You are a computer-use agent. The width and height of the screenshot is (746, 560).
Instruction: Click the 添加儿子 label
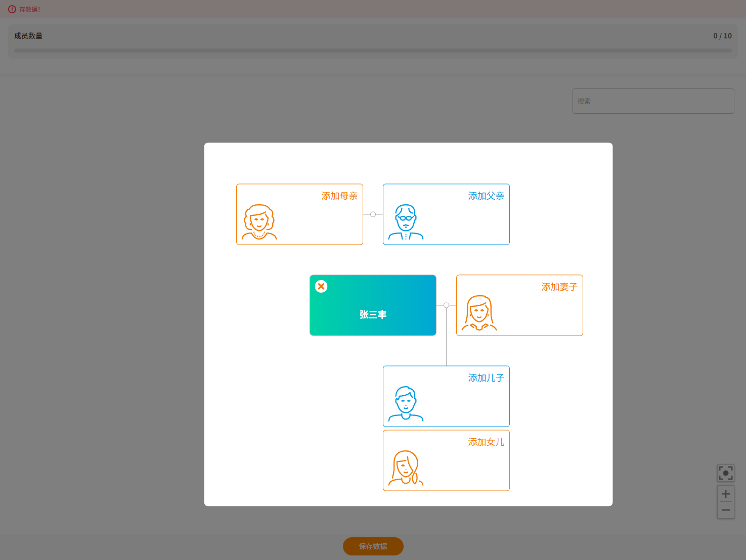point(486,378)
